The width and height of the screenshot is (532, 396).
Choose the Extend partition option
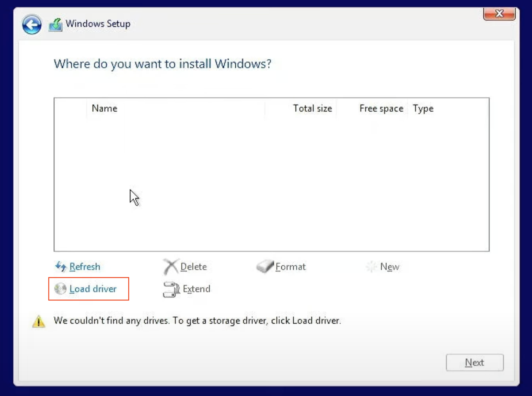196,289
